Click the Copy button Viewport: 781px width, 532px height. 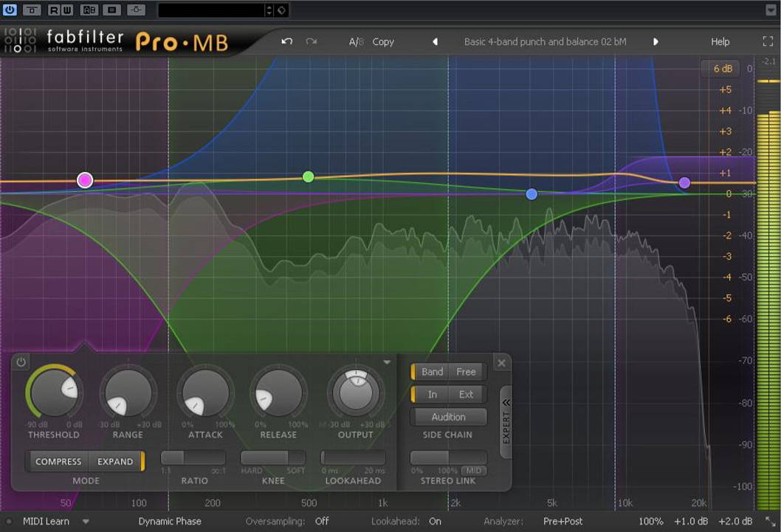click(383, 42)
